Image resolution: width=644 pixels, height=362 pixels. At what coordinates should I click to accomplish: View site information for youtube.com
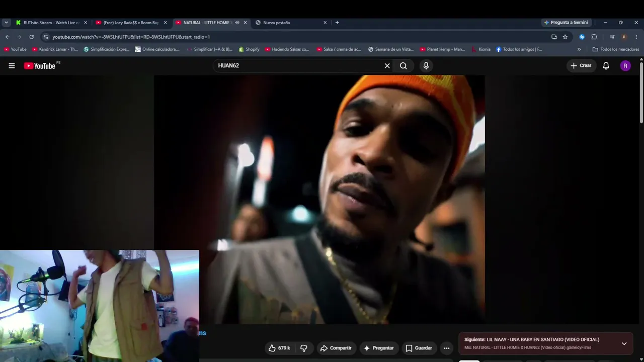pyautogui.click(x=46, y=37)
